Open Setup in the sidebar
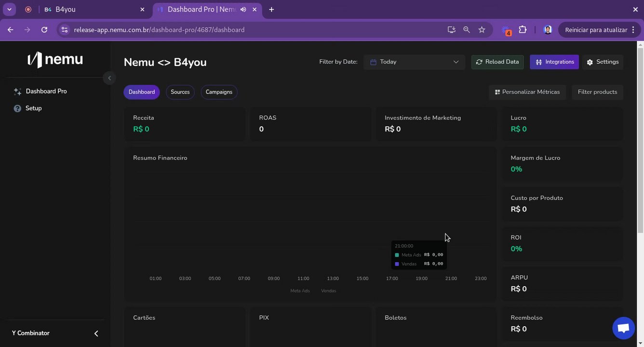644x347 pixels. pos(33,108)
